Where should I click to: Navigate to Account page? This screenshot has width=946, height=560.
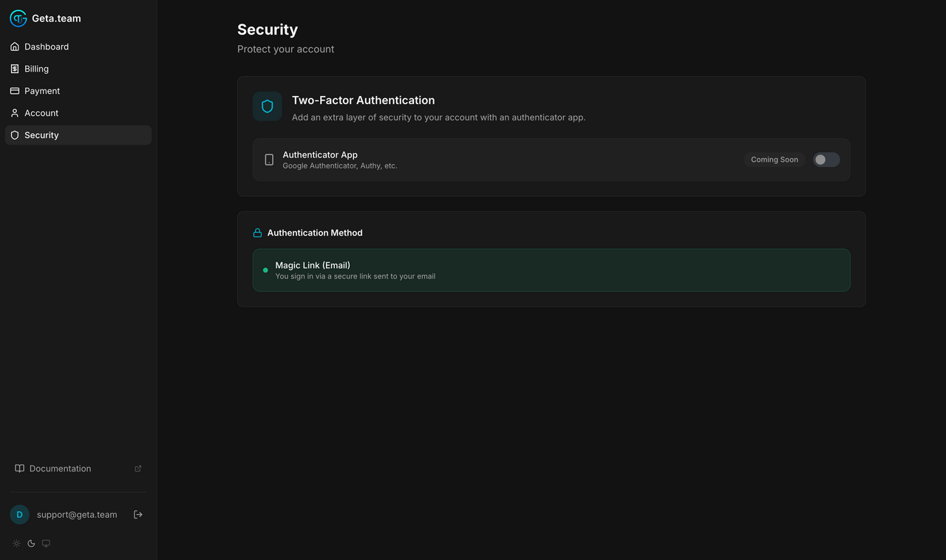pos(78,113)
